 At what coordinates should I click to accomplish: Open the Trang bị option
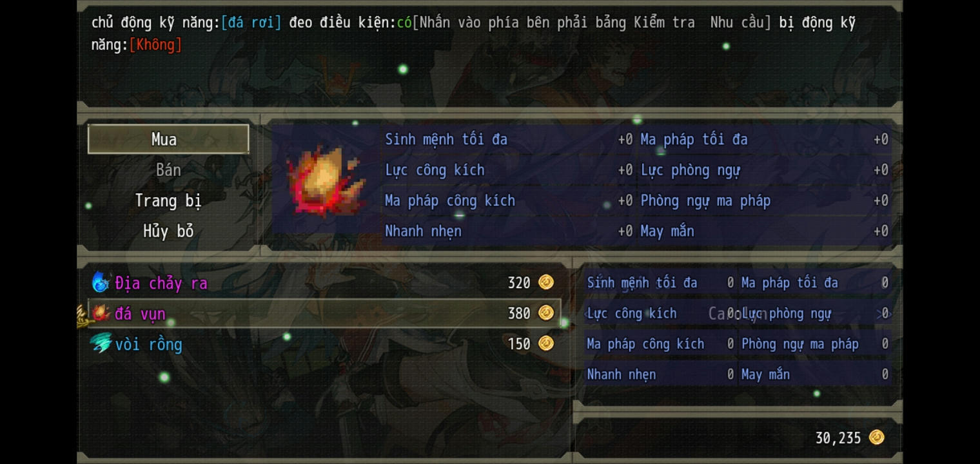click(x=168, y=200)
